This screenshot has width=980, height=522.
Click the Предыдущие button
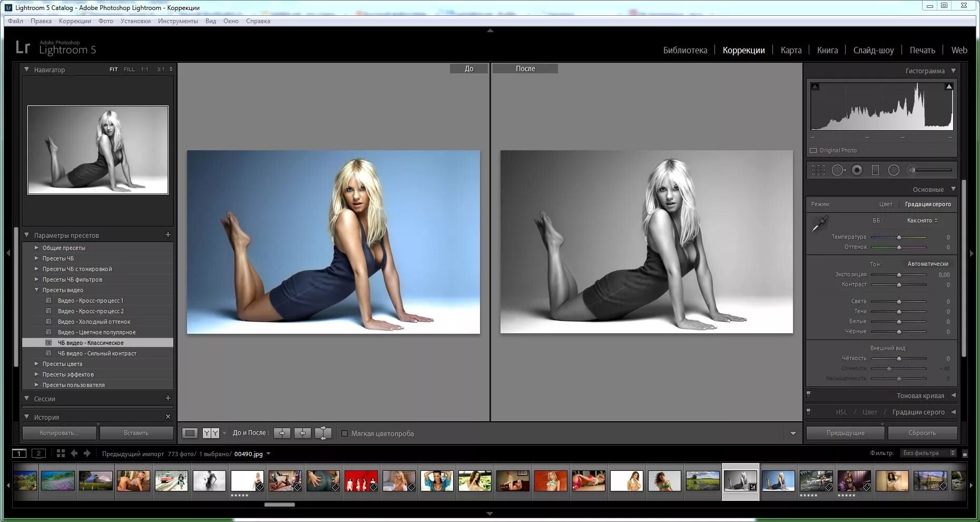tap(845, 433)
